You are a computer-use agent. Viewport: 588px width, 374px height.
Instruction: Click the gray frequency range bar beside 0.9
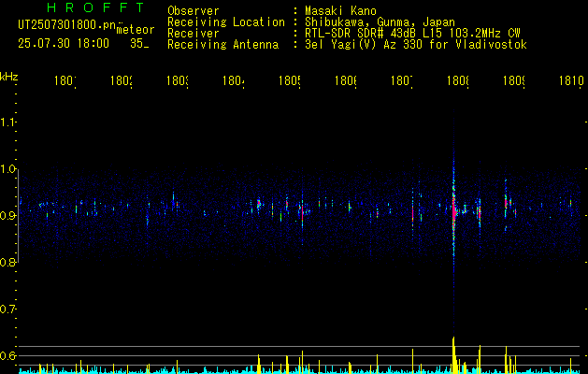click(x=19, y=216)
